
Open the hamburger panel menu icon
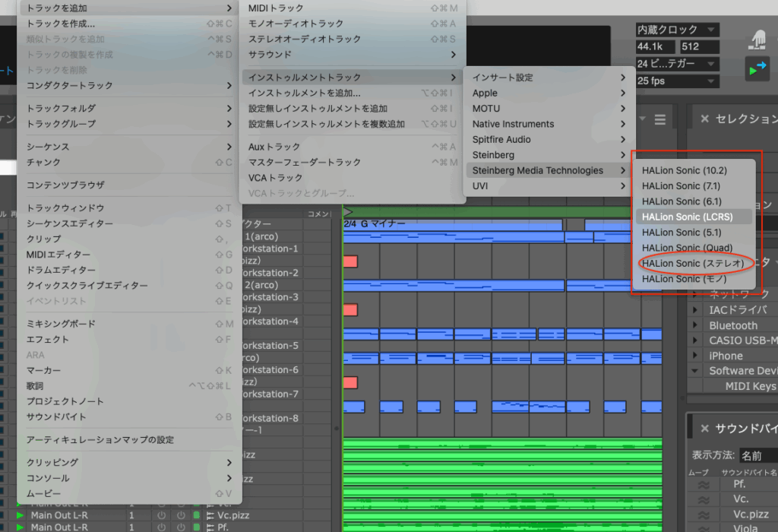(x=660, y=119)
